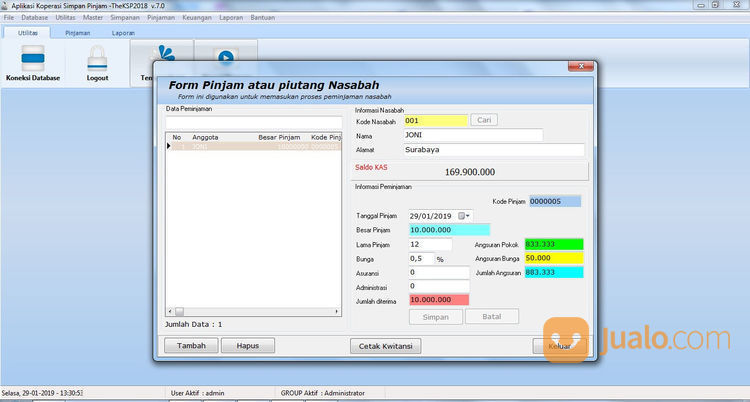Open the Pinjaman menu in menu bar
The height and width of the screenshot is (402, 750).
coord(161,18)
